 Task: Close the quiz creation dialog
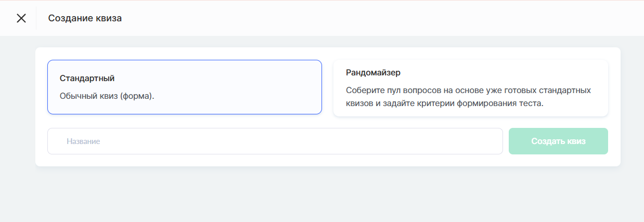coord(21,18)
